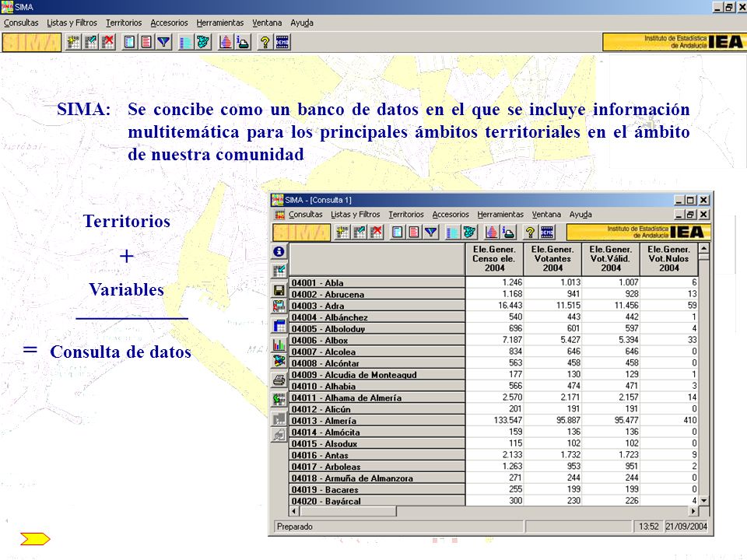Screen dimensions: 747x560
Task: Open the Andalusia map icon in Consulta 1 toolbar
Action: pyautogui.click(x=469, y=233)
